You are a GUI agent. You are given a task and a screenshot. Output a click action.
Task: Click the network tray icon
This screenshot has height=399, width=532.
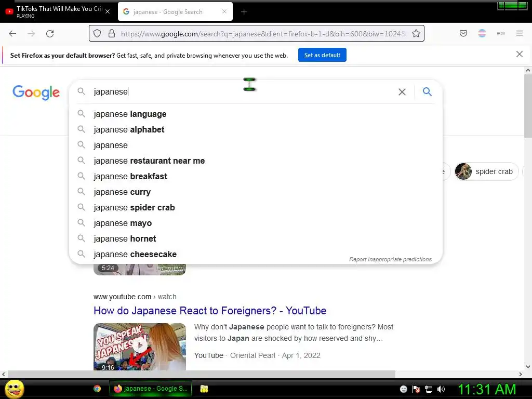click(429, 389)
